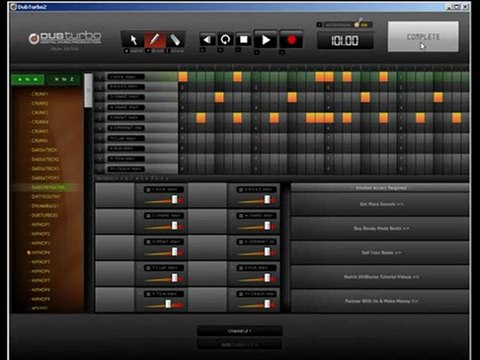Turn off first orange step in 1-KICK row
This screenshot has height=360, width=480.
pos(183,77)
